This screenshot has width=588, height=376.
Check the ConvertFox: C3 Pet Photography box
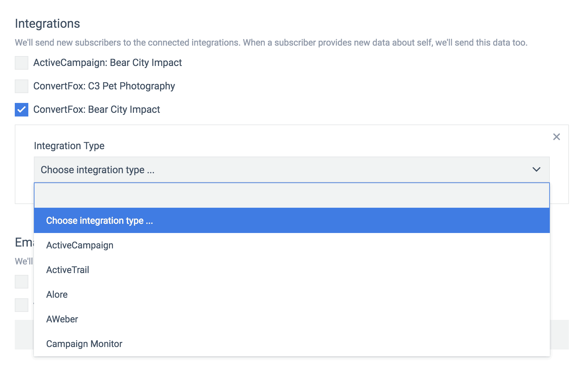[x=22, y=86]
